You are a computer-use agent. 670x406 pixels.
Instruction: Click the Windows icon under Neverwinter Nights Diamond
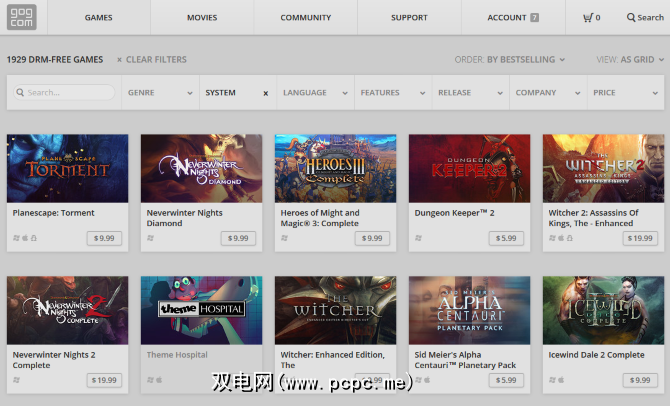[x=150, y=238]
